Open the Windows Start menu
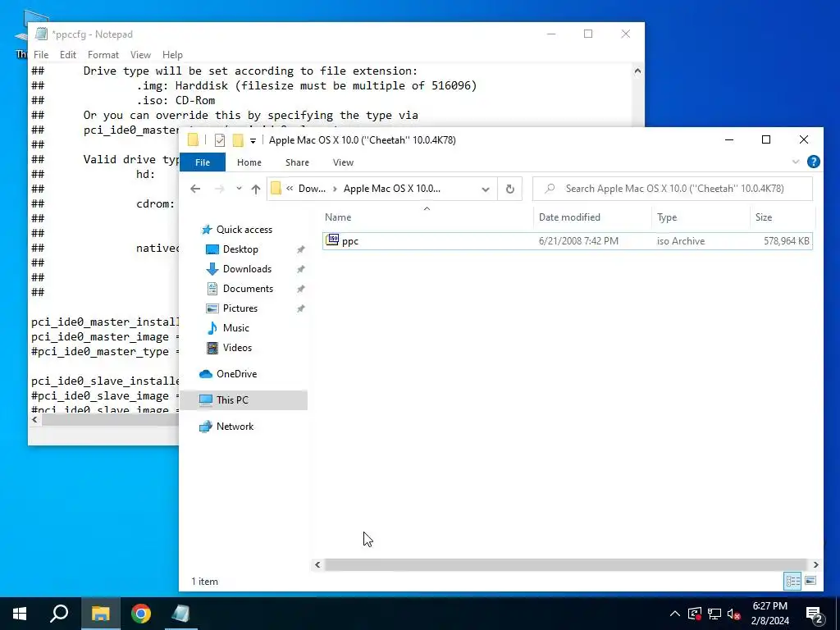Screen dimensions: 840x630 tap(20, 614)
